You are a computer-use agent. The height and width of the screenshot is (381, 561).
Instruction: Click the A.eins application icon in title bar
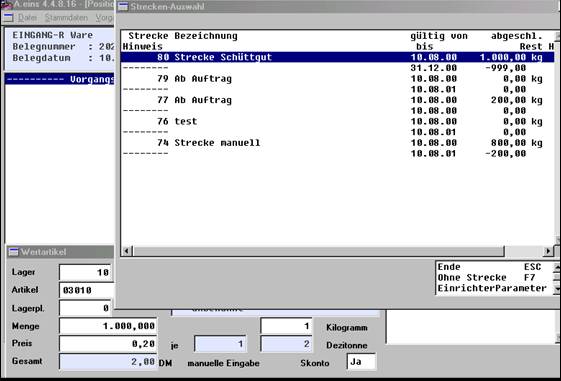point(6,5)
